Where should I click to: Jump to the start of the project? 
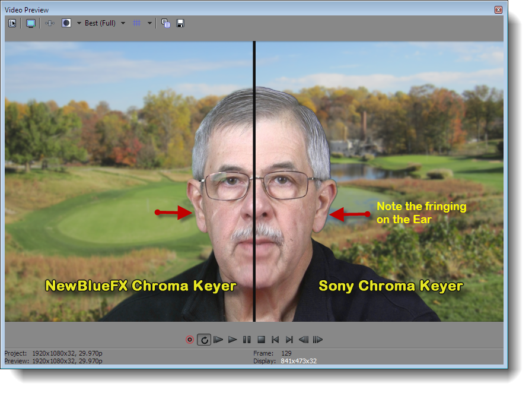(275, 340)
